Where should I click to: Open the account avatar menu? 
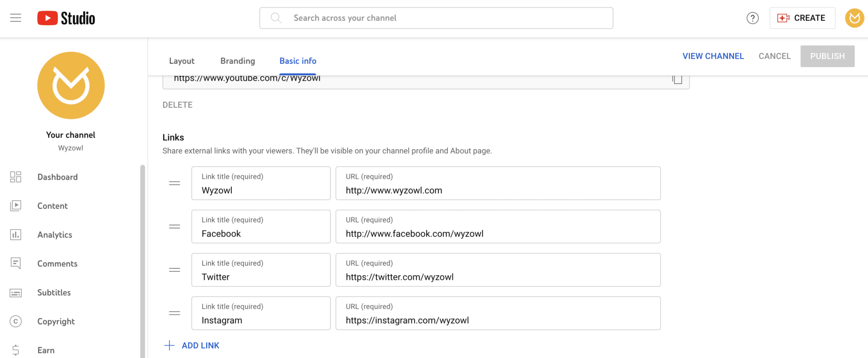click(x=855, y=18)
